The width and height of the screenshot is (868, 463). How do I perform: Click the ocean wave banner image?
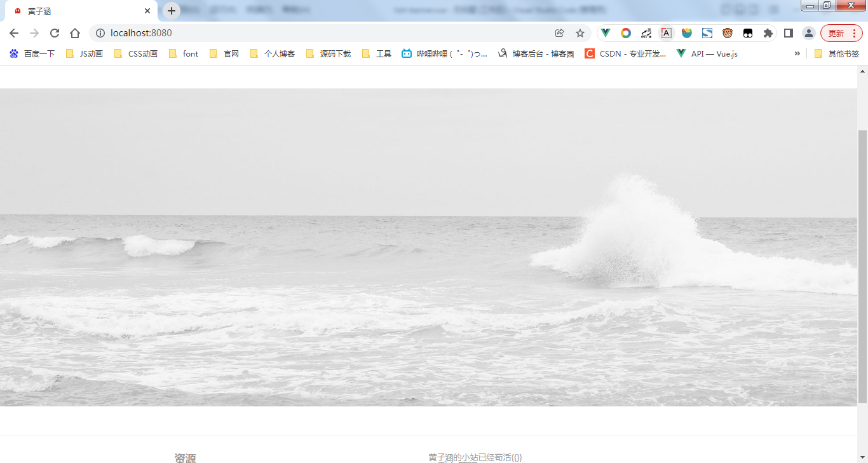429,247
